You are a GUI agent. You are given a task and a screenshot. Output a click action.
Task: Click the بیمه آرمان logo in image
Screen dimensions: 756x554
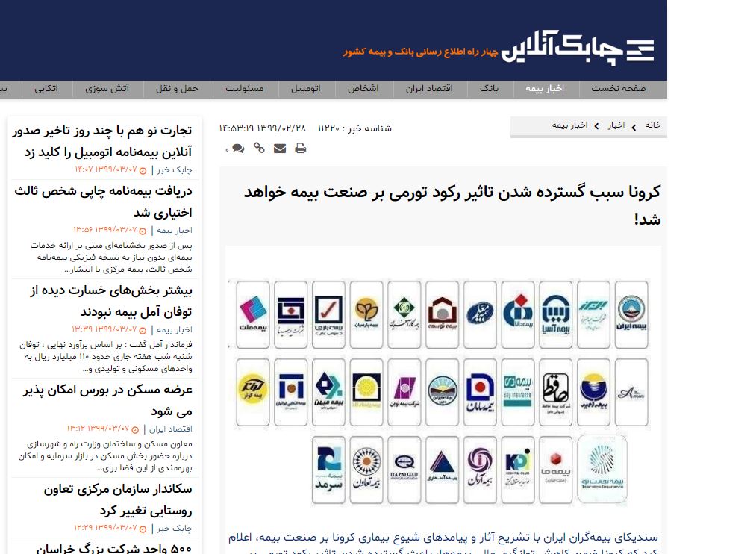pyautogui.click(x=480, y=470)
